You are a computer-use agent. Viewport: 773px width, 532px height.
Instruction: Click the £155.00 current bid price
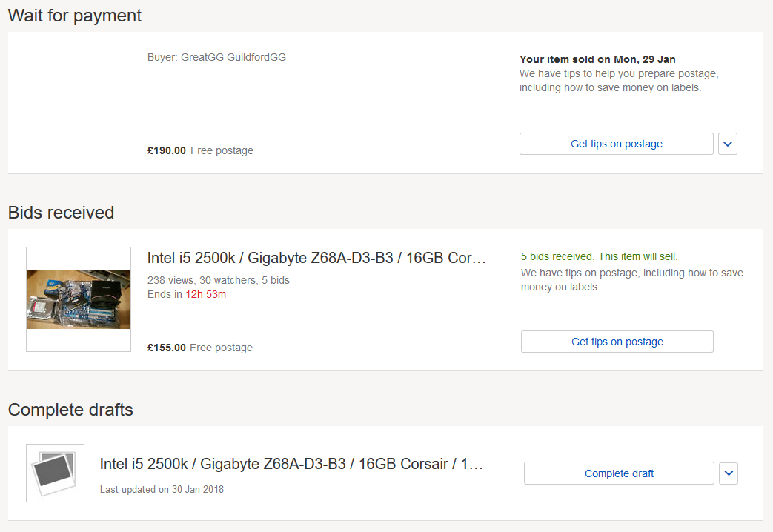click(167, 348)
